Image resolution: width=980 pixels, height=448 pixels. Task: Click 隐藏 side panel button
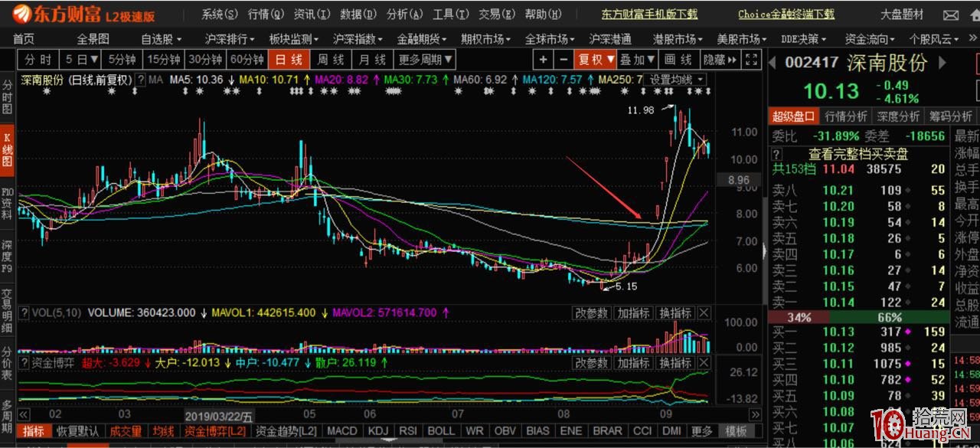(720, 60)
